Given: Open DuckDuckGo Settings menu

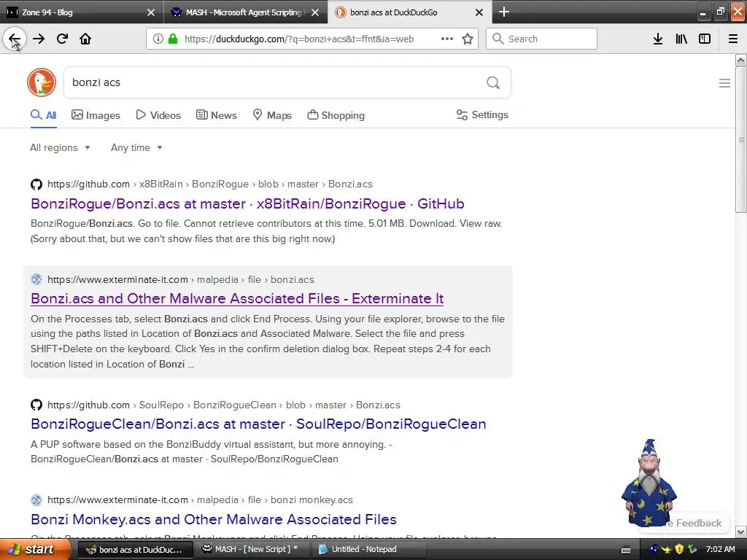Looking at the screenshot, I should click(482, 114).
